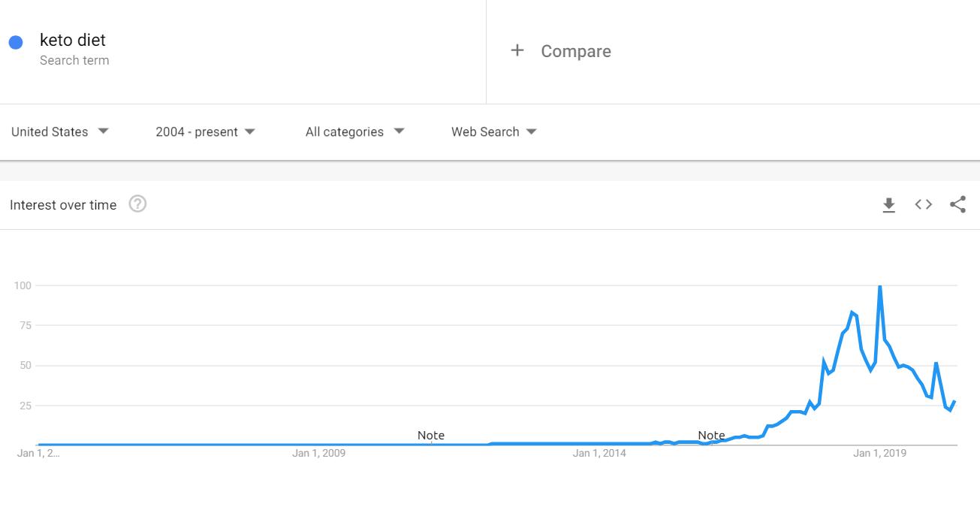Viewport: 980px width, 519px height.
Task: Click the plus icon next to Compare
Action: tap(517, 50)
